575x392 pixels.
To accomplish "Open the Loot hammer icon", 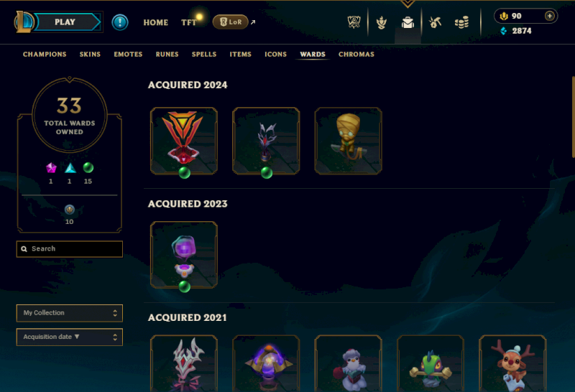I will (436, 23).
